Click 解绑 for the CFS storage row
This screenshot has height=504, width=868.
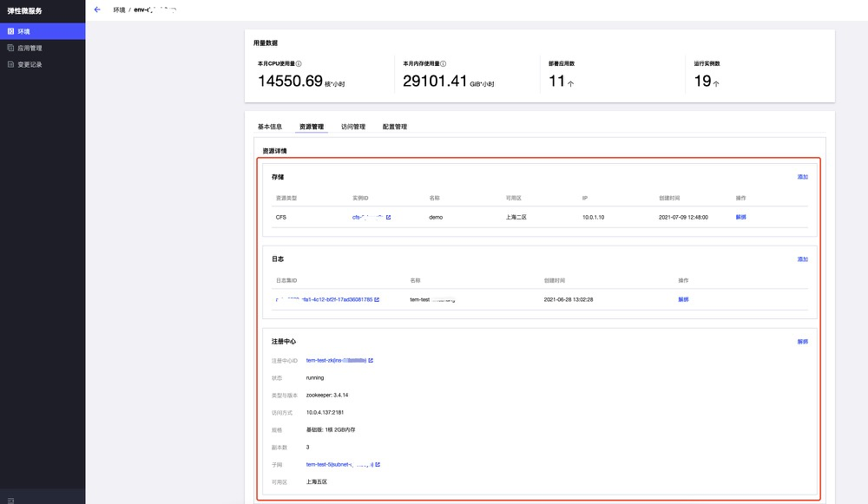coord(740,217)
